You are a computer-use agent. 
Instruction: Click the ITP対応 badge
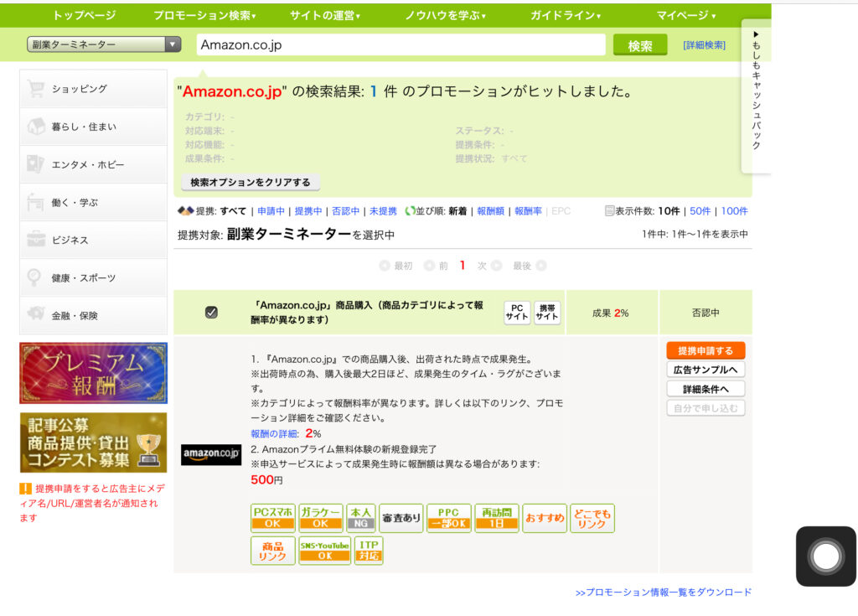369,551
